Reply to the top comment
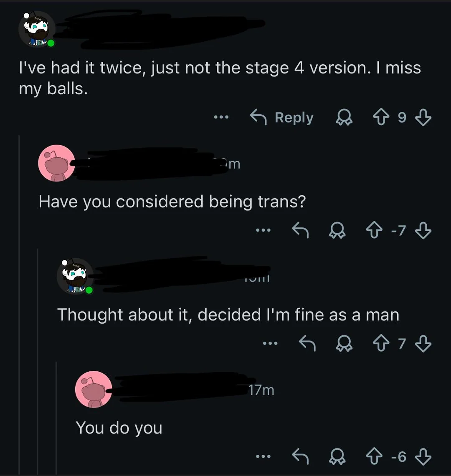 (x=282, y=118)
